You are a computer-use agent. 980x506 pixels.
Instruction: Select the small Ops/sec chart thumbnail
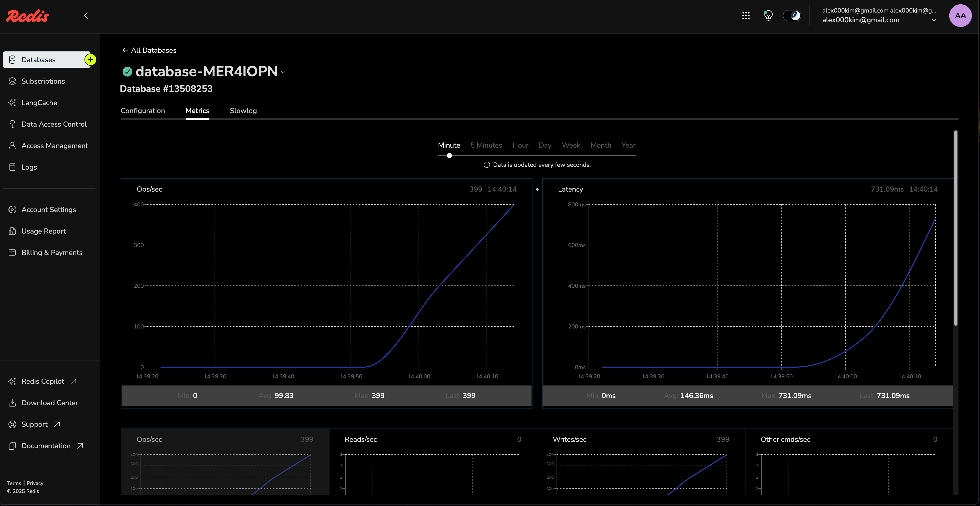click(x=225, y=461)
